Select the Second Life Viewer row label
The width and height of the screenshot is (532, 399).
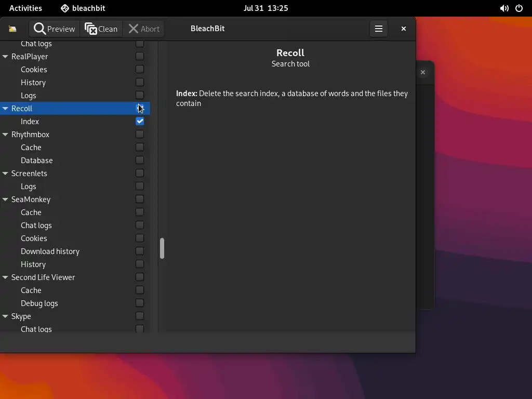(43, 277)
